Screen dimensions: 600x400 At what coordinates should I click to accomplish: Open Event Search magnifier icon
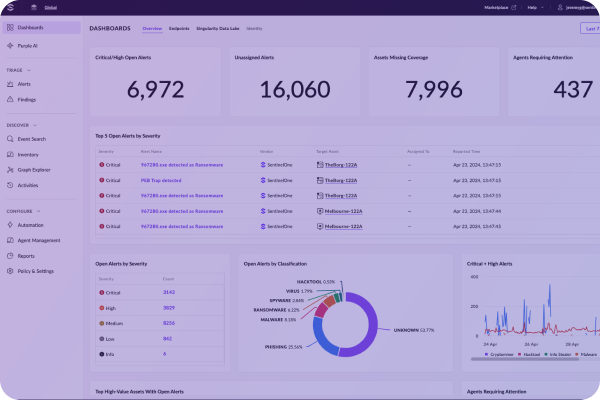pyautogui.click(x=10, y=139)
